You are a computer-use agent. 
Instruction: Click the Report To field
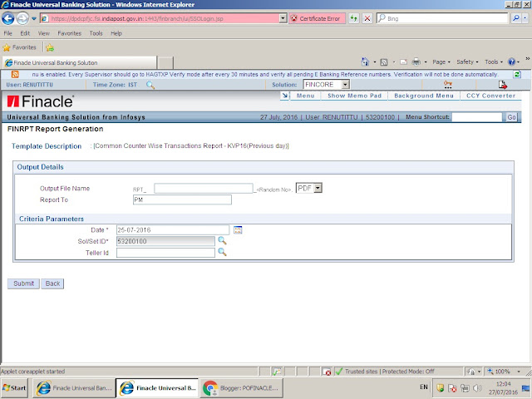click(182, 199)
